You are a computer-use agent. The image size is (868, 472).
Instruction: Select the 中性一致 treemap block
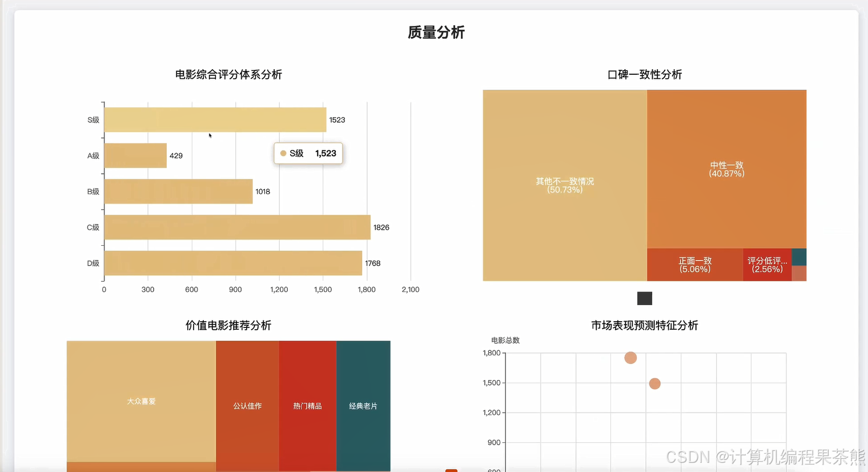click(726, 169)
